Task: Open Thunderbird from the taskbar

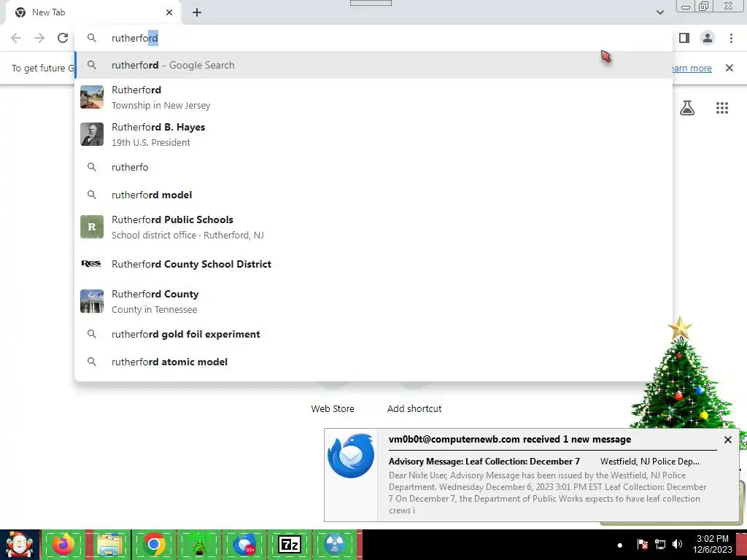Action: 244,544
